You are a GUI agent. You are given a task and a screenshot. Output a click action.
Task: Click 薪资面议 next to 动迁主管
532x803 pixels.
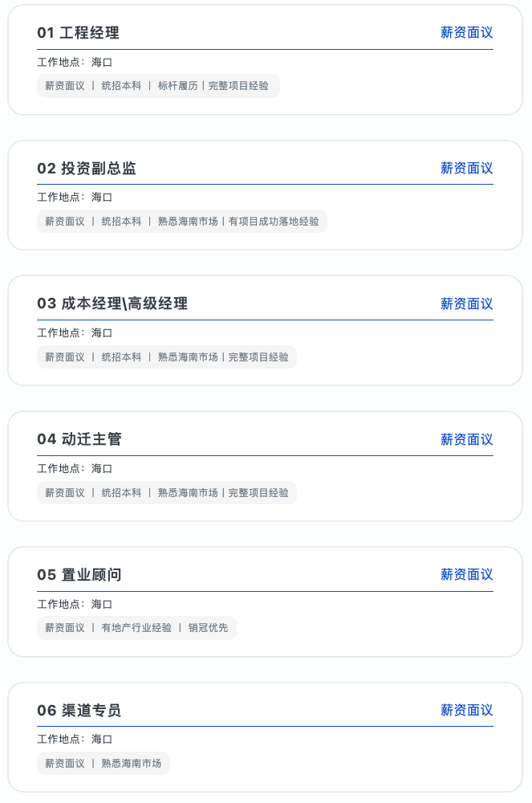(x=466, y=440)
